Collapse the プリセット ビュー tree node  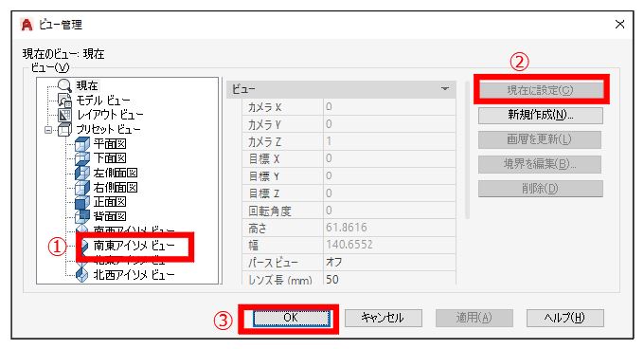pos(48,130)
